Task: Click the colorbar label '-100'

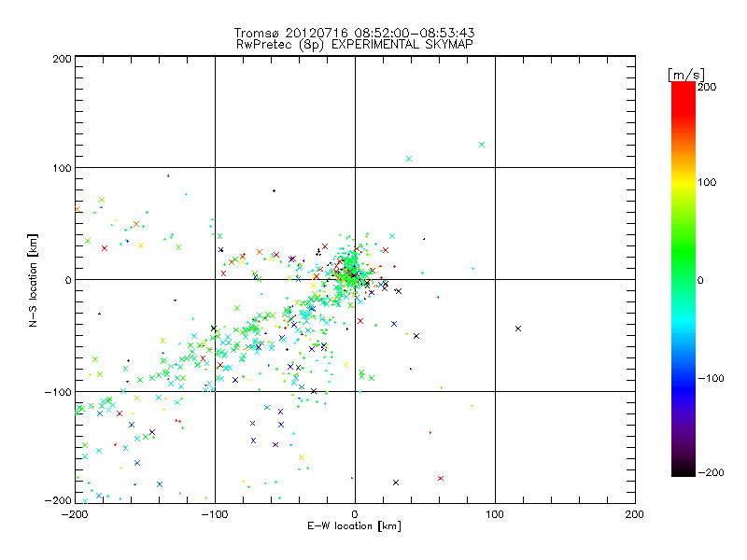Action: coord(711,378)
